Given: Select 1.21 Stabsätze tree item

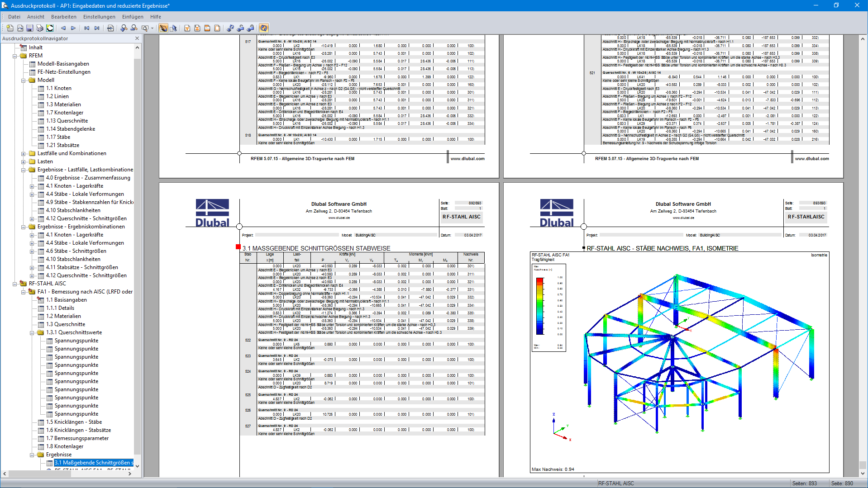Looking at the screenshot, I should coord(63,145).
